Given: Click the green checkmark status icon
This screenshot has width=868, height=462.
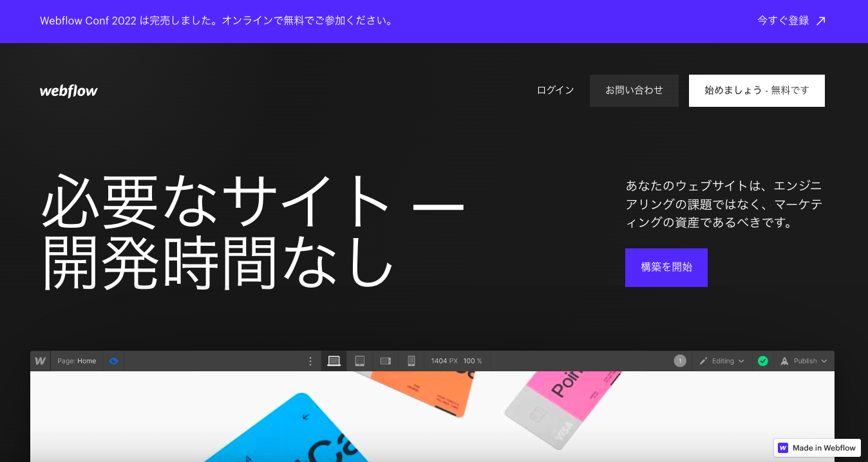Looking at the screenshot, I should point(763,361).
